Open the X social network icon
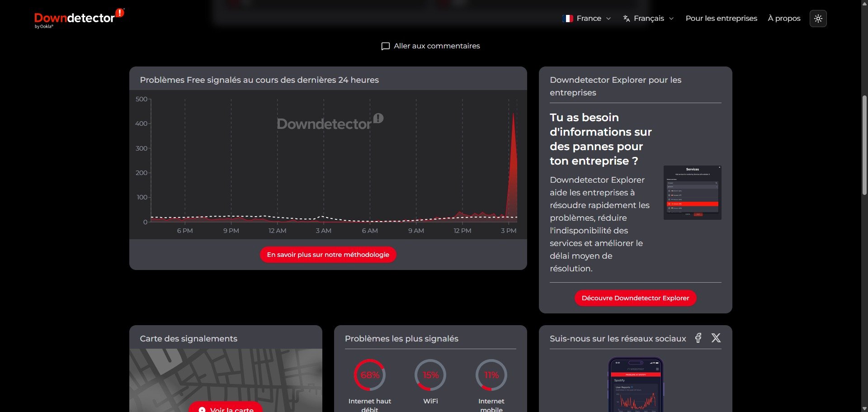 coord(716,338)
